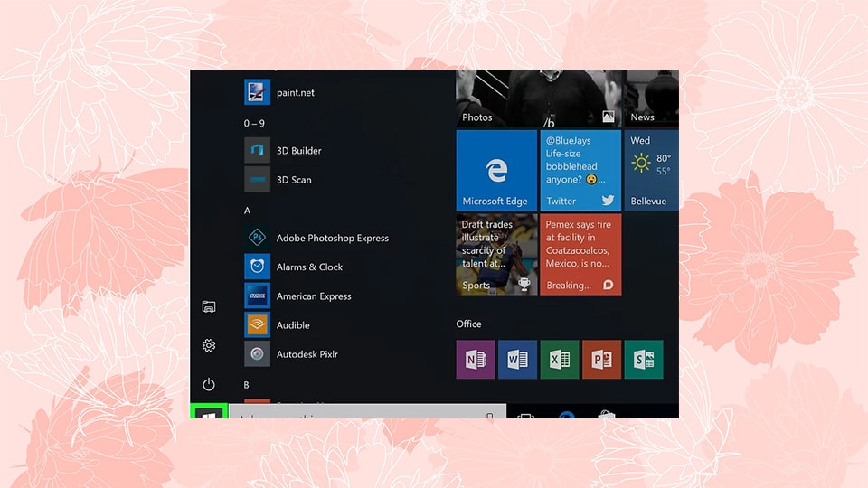The height and width of the screenshot is (488, 868).
Task: Launch OneNote from Office tiles
Action: [476, 359]
